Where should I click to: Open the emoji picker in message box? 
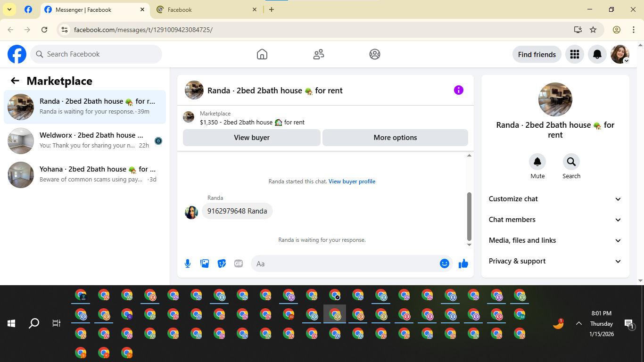(x=444, y=263)
